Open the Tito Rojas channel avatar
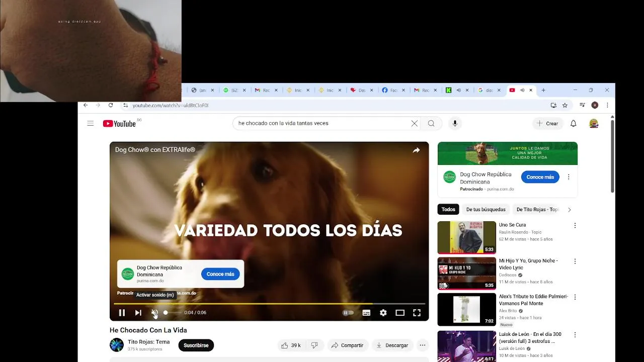The width and height of the screenshot is (644, 362). (x=117, y=345)
